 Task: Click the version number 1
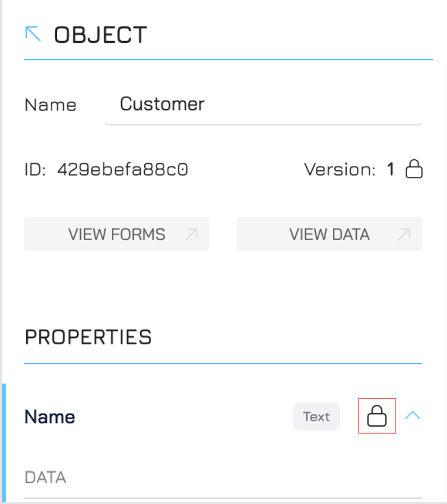(x=391, y=169)
